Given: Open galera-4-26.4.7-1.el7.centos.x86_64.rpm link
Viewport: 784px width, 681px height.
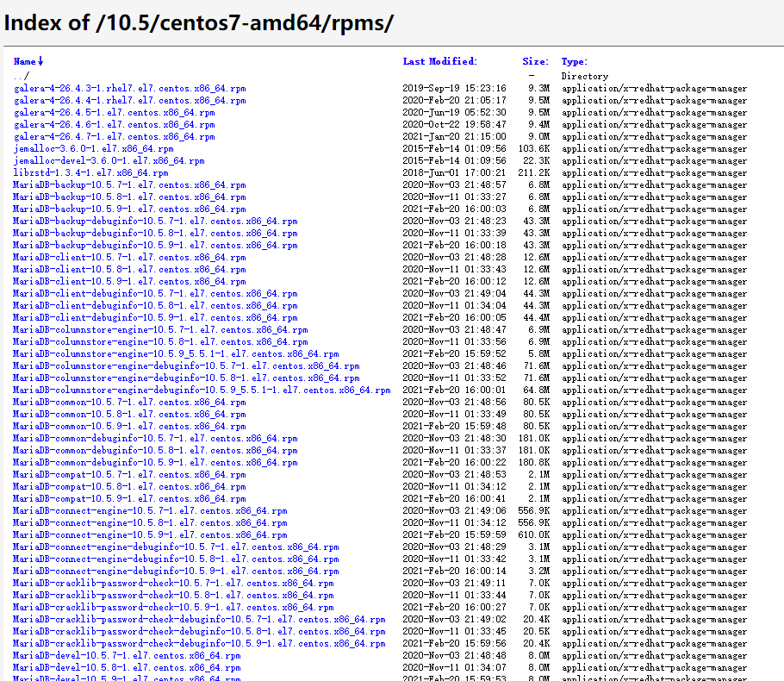Looking at the screenshot, I should 115,136.
